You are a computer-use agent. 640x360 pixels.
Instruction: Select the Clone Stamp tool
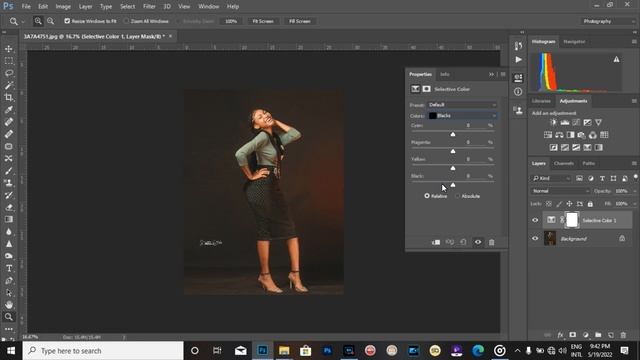(x=9, y=183)
